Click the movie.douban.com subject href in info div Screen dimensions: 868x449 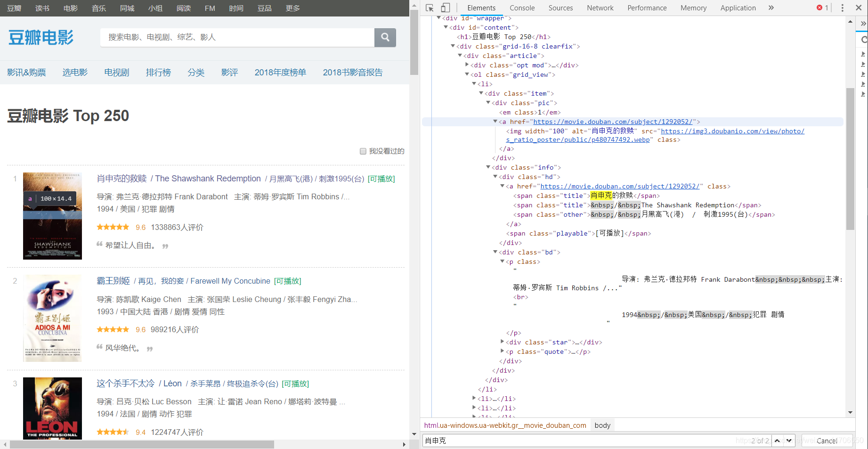point(620,186)
